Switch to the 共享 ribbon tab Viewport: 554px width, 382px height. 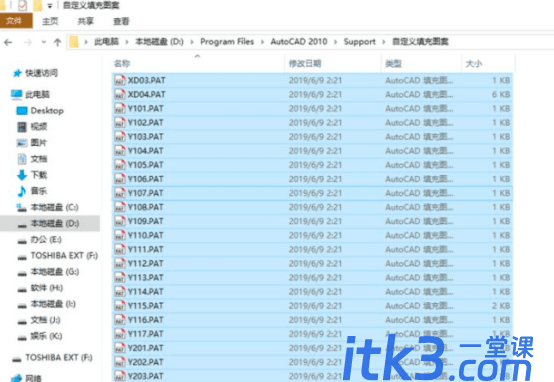pyautogui.click(x=86, y=21)
